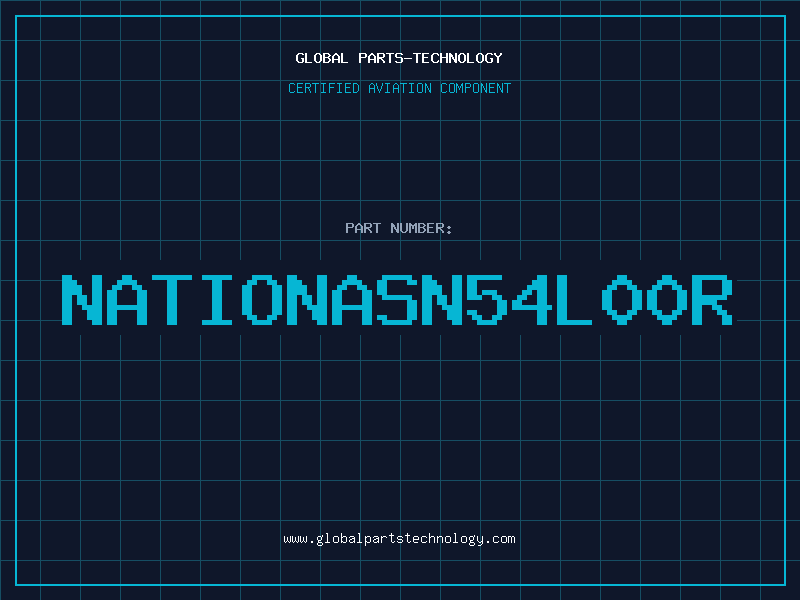The image size is (800, 600).
Task: Select the part number NATIONASN54L00R
Action: pos(397,299)
